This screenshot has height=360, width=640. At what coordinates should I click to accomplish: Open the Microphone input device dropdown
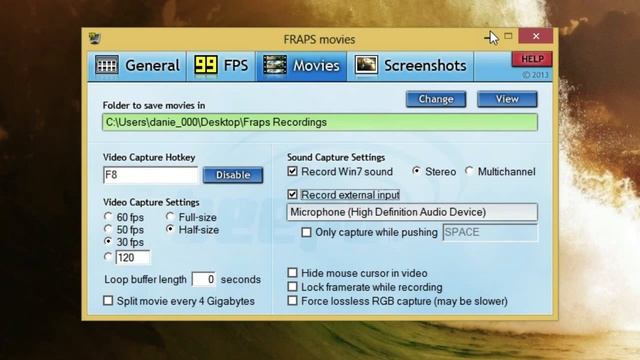[x=412, y=212]
